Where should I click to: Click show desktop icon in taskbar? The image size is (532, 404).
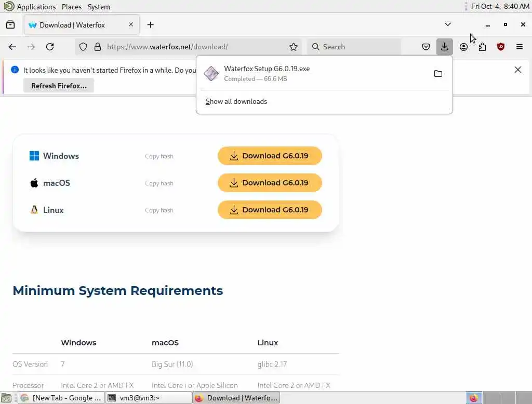6,398
